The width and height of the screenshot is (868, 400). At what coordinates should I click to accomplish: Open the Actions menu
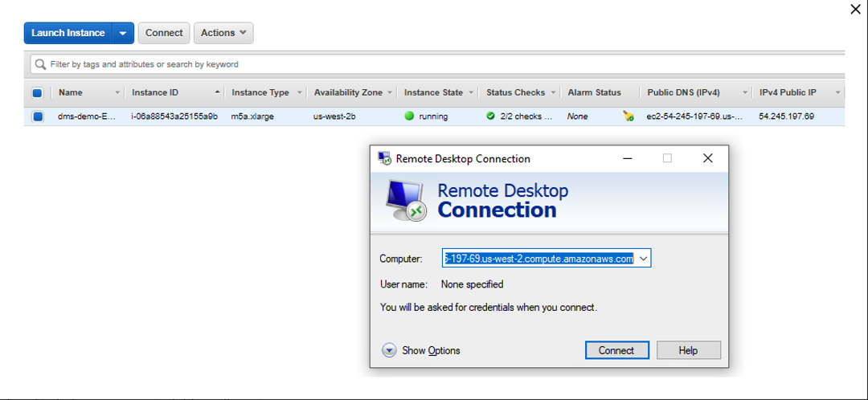coord(223,33)
